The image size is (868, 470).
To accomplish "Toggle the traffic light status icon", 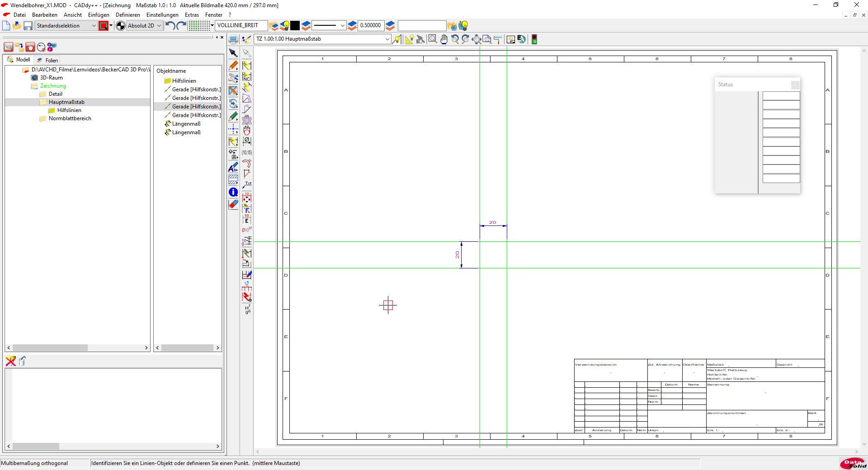I will coord(534,39).
